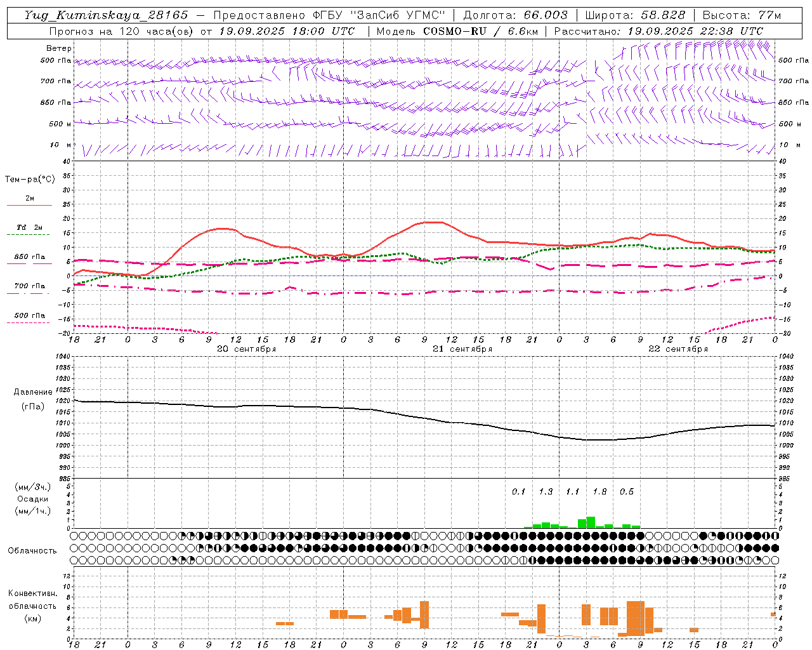This screenshot has height=650, width=812.
Task: Click the Тем-ра(°C) panel label
Action: (30, 180)
